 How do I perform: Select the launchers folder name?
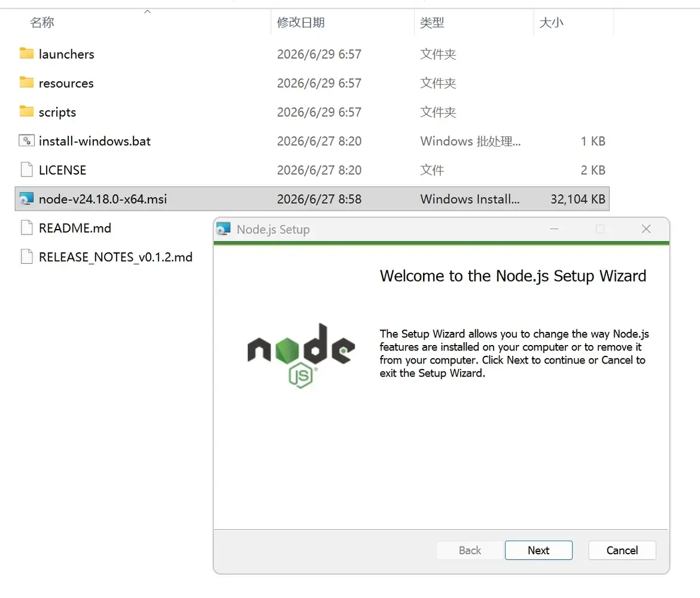(x=66, y=54)
